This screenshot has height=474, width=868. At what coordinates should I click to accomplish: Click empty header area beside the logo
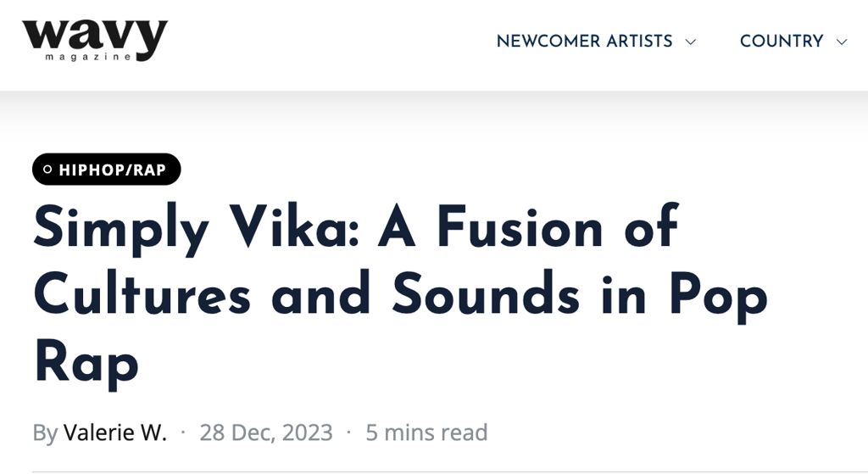[322, 42]
